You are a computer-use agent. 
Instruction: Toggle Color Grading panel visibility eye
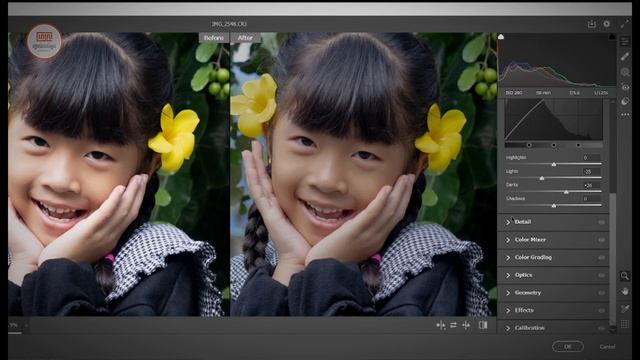601,258
